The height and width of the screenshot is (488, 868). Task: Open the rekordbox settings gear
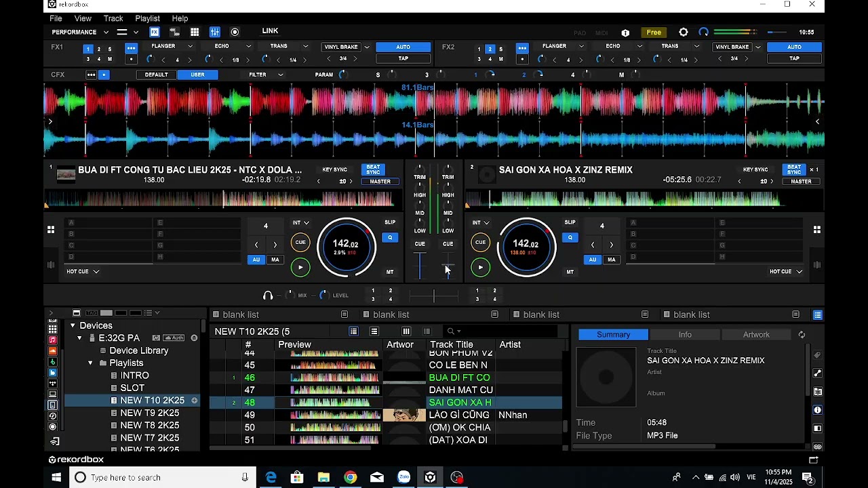point(684,32)
